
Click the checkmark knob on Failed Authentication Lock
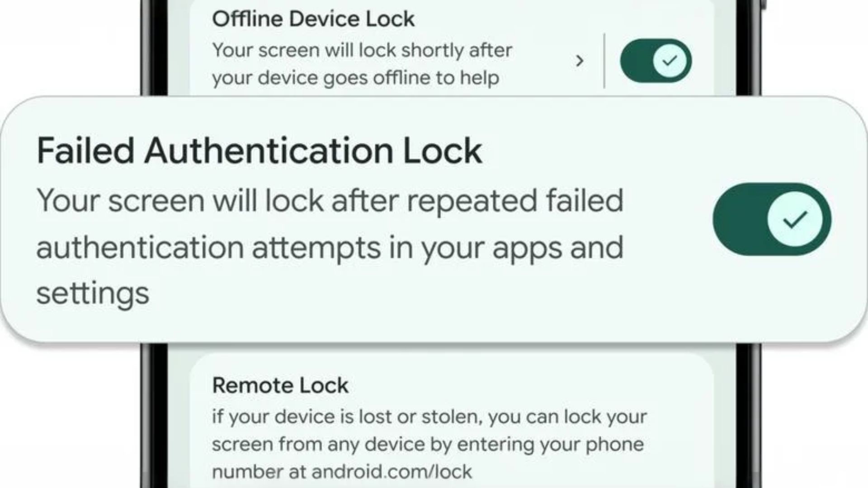(x=795, y=219)
